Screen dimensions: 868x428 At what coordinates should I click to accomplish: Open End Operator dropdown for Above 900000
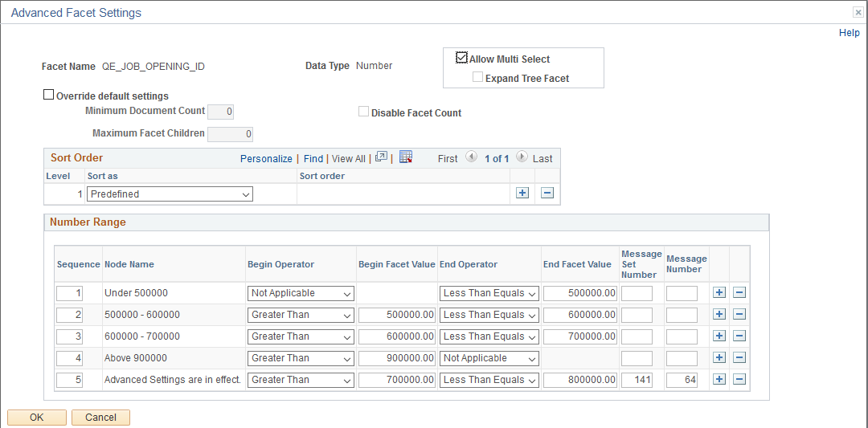click(489, 358)
